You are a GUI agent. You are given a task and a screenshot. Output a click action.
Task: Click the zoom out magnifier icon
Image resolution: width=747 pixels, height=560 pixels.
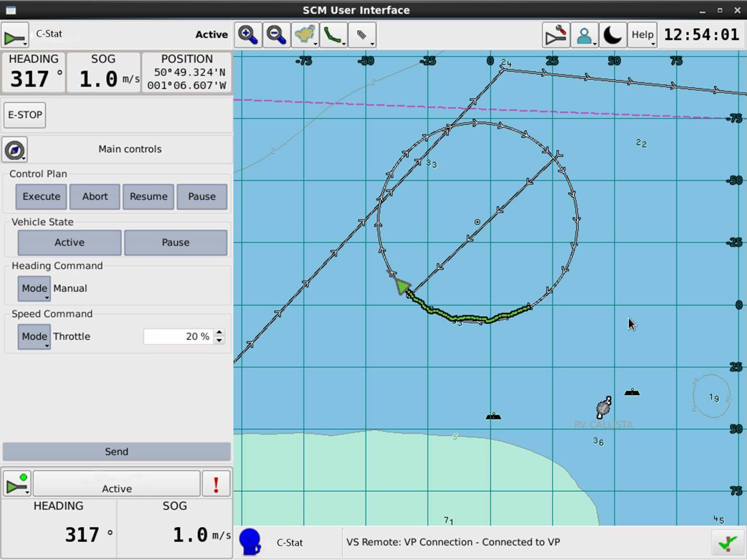277,35
